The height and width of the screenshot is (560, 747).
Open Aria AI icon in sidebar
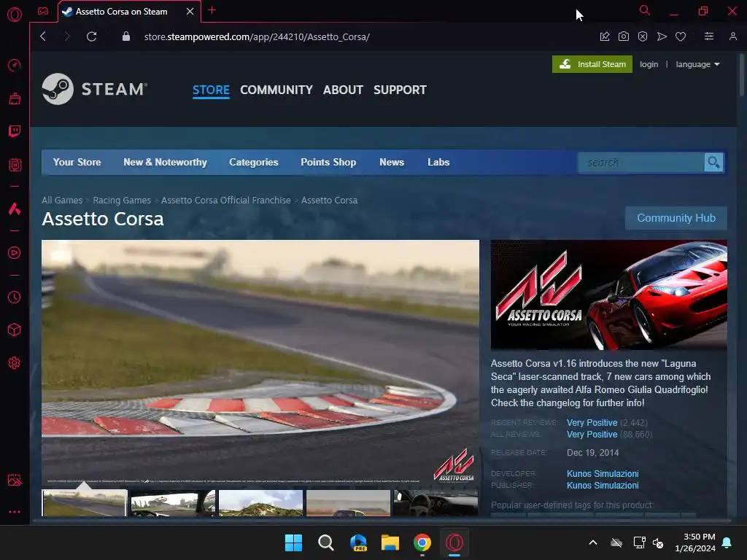[x=15, y=209]
